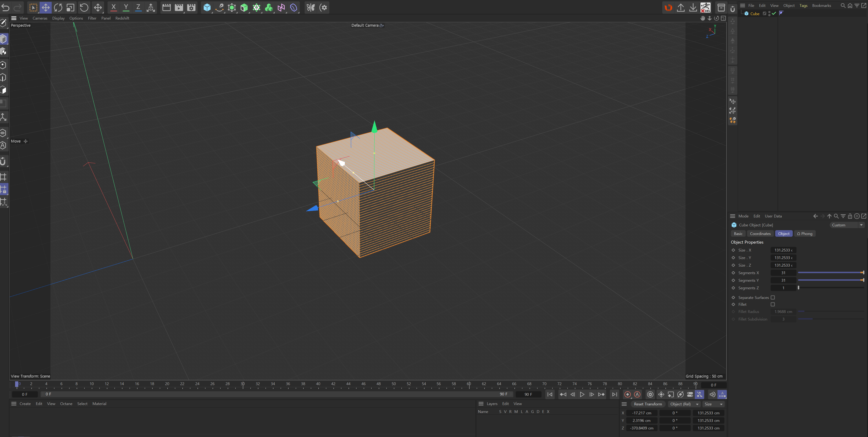Open the Size mode dropdown

point(714,404)
